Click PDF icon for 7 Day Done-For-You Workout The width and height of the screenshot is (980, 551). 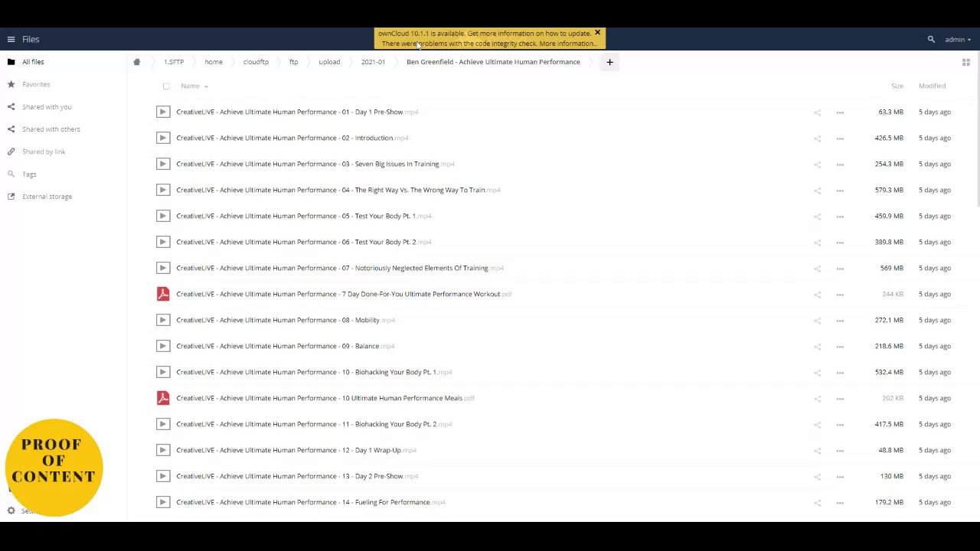163,294
